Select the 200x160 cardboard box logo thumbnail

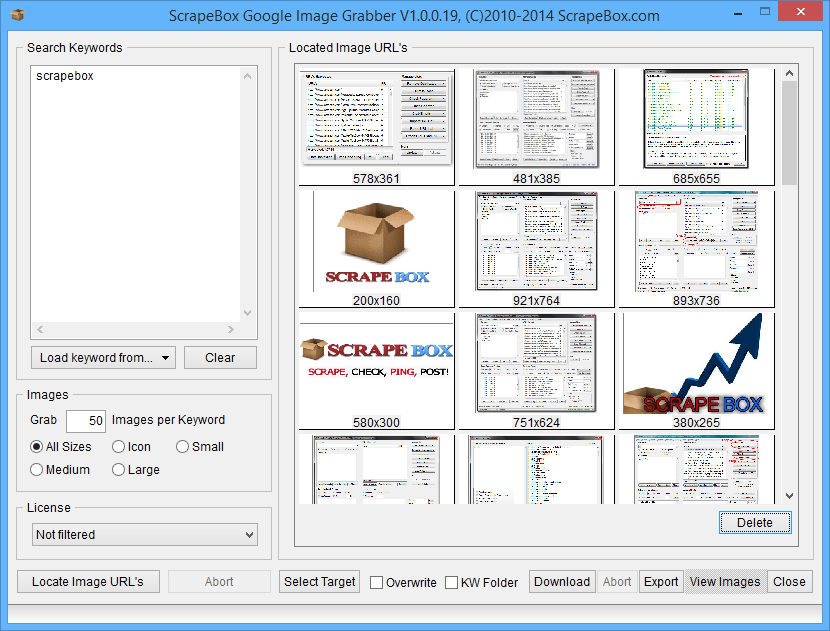(377, 243)
